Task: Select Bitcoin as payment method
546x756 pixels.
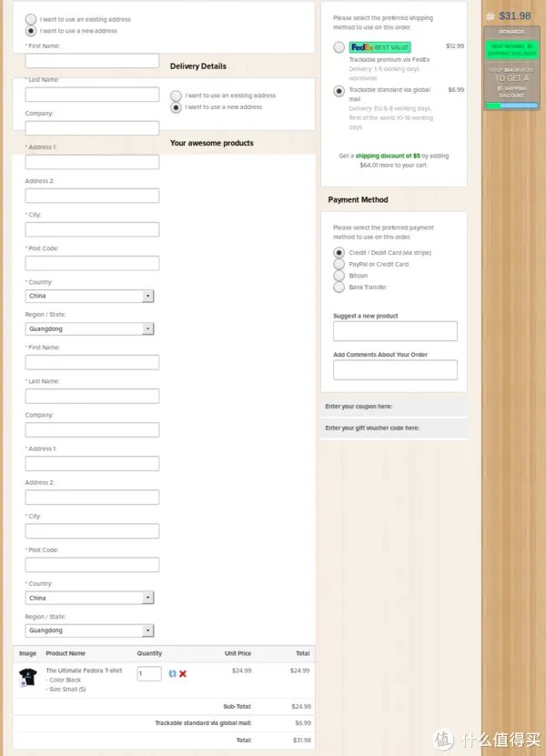Action: click(x=339, y=276)
